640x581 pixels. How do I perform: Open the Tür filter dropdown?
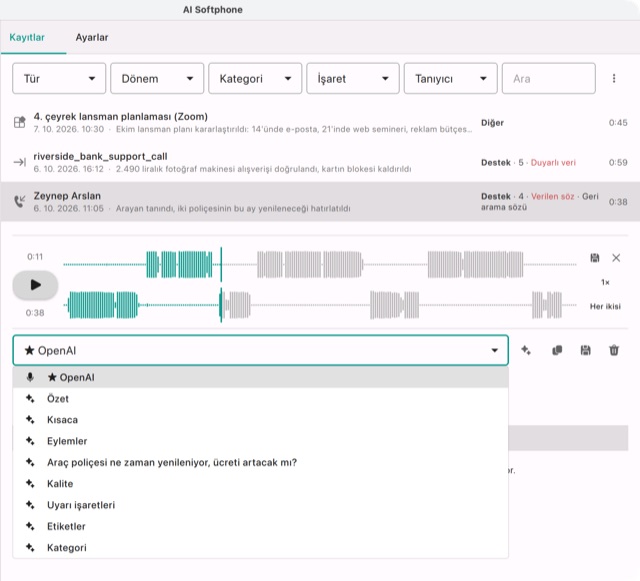coord(59,78)
